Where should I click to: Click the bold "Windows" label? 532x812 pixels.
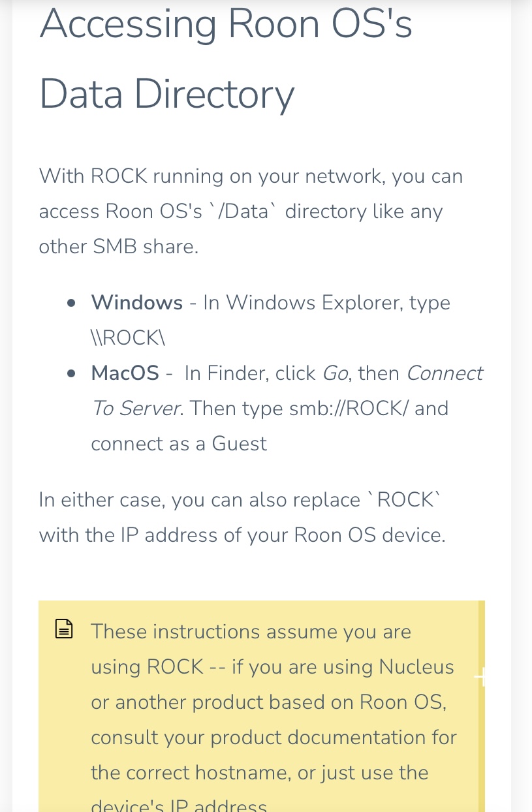pos(137,303)
